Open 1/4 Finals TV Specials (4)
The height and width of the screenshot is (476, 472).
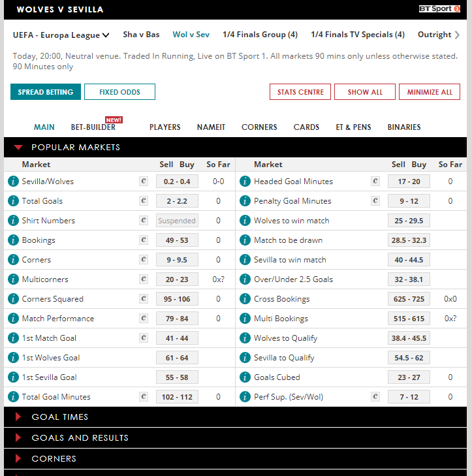pyautogui.click(x=358, y=35)
